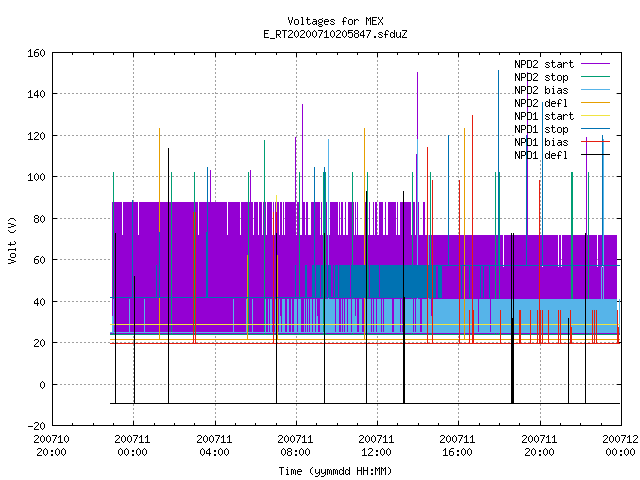Image resolution: width=640 pixels, height=480 pixels.
Task: Click the 80 y-axis tick label
Action: pyautogui.click(x=39, y=219)
